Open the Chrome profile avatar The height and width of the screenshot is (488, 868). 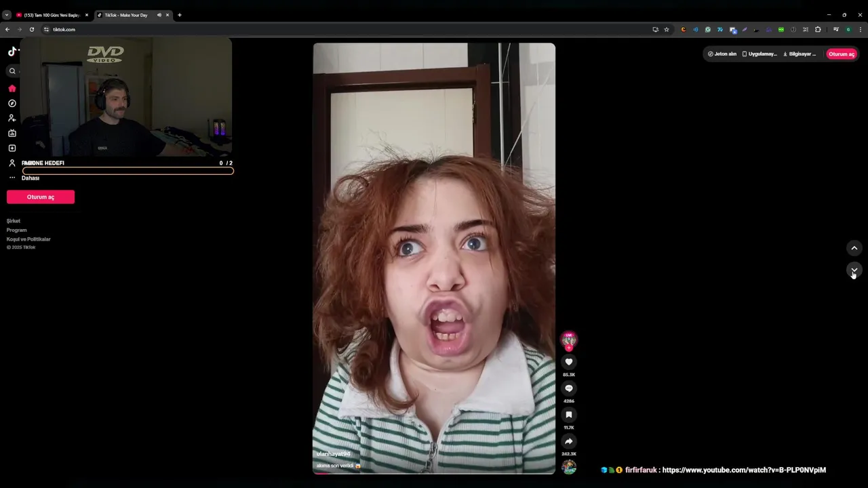coord(848,30)
